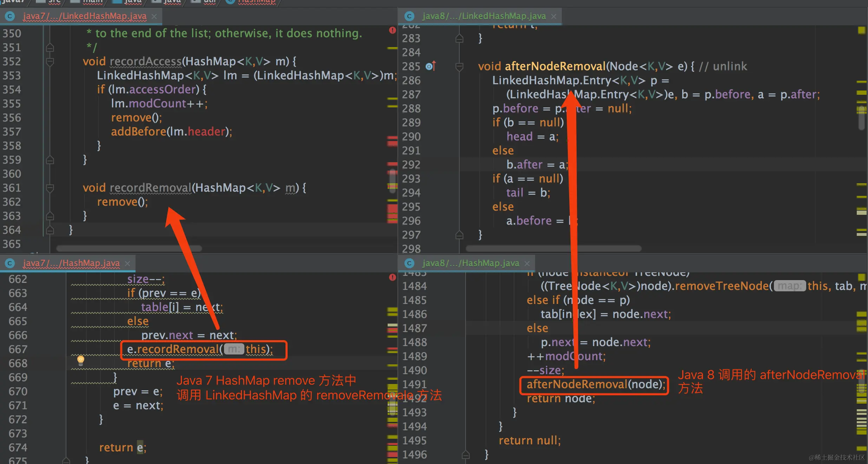Toggle the fold marker at line 1496
The image size is (868, 464).
coord(466,455)
